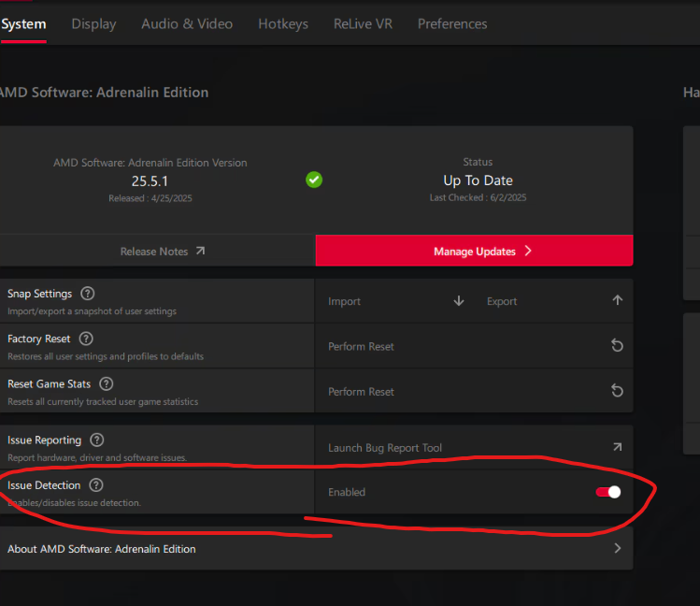Switch to the System tab

pos(23,24)
